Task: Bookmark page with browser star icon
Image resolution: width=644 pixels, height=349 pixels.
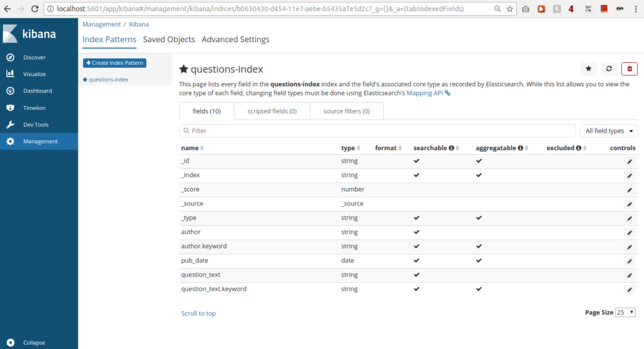Action: 509,9
